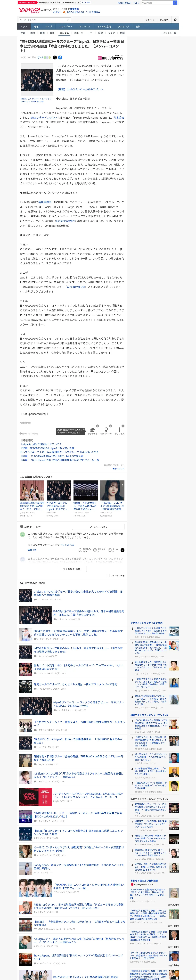Expand replies via 返信 1件

click(x=32, y=550)
